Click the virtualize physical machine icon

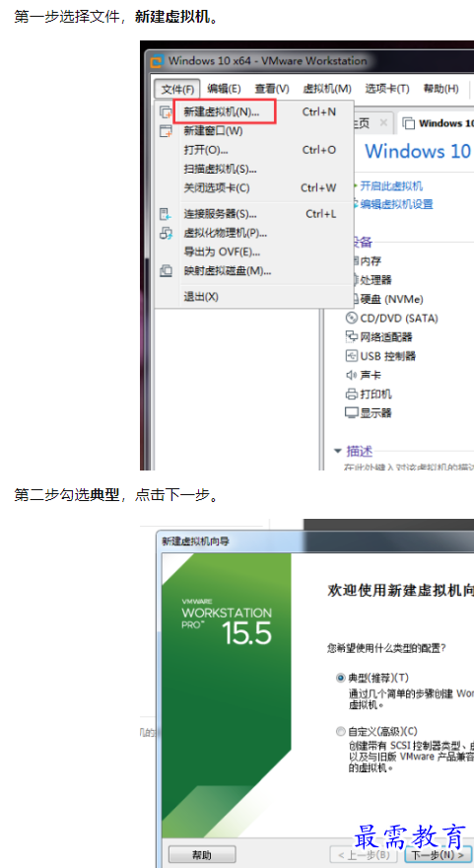(x=166, y=233)
